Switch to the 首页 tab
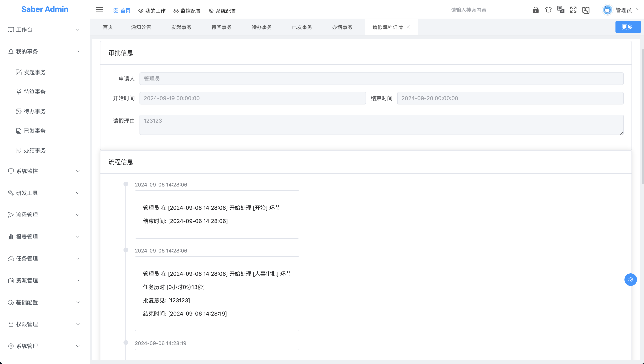644x364 pixels. (108, 27)
